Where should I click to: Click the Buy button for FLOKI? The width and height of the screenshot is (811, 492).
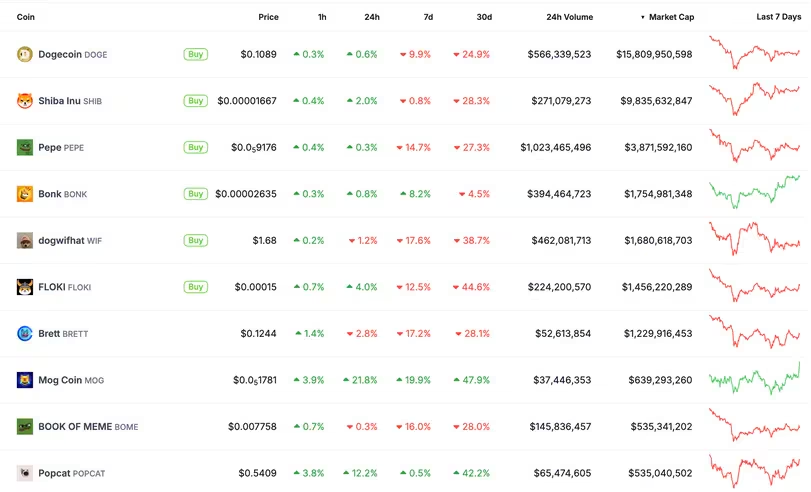coord(196,287)
